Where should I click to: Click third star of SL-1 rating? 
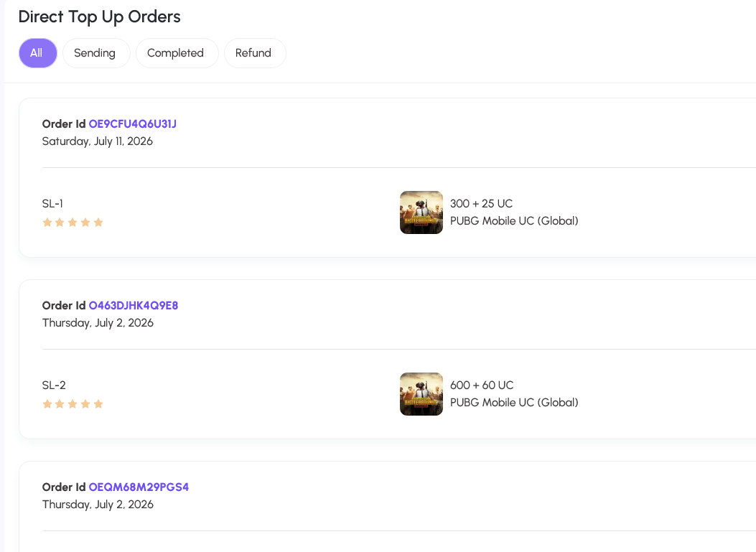pos(73,223)
